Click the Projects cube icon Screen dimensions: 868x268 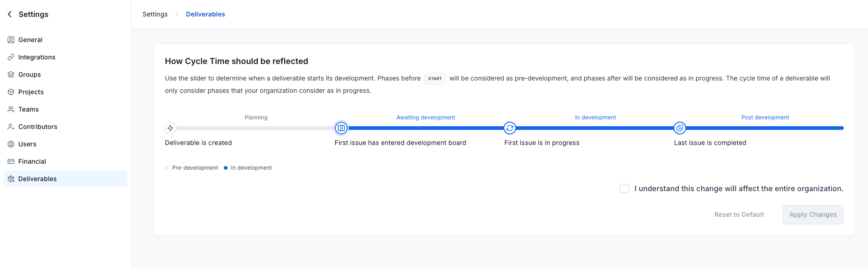(x=11, y=92)
